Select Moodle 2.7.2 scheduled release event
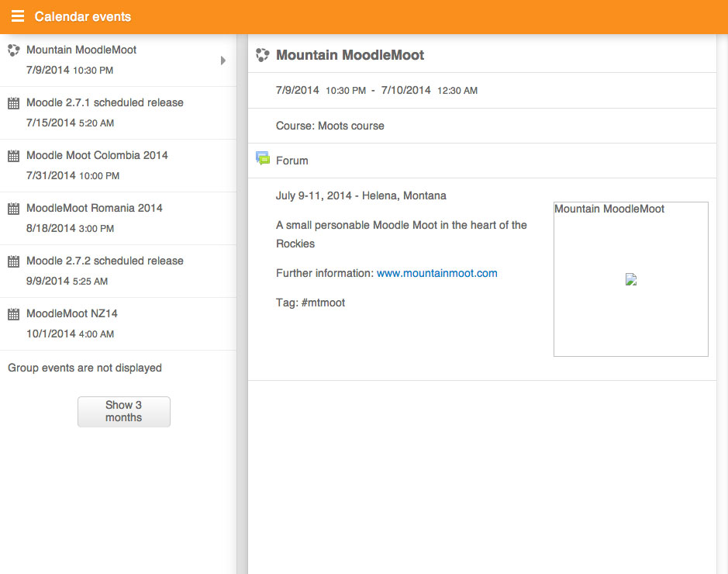The image size is (728, 574). [118, 271]
